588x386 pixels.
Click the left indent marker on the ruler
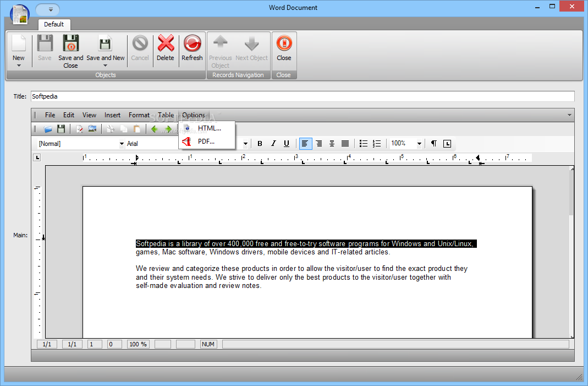pyautogui.click(x=136, y=159)
